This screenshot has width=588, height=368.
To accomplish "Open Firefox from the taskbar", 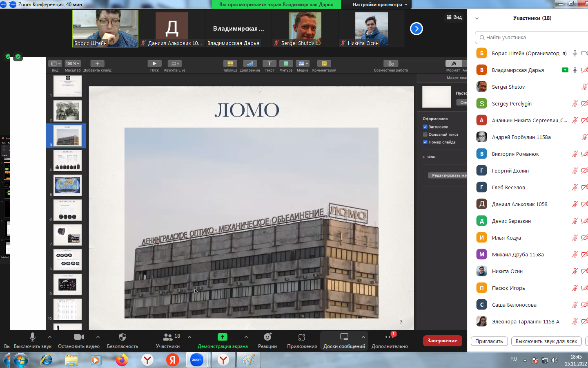I will point(122,360).
